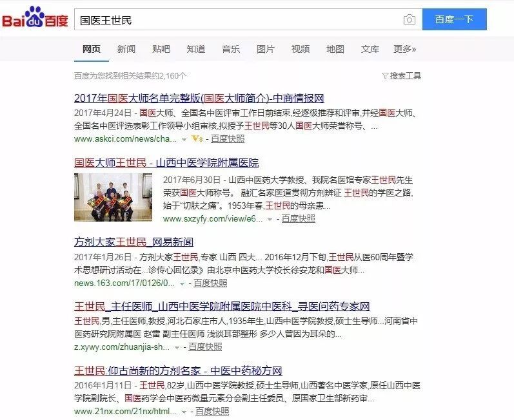This screenshot has height=420, width=514.
Task: Expand the arrow next to sxzyfy.com URL
Action: 270,219
